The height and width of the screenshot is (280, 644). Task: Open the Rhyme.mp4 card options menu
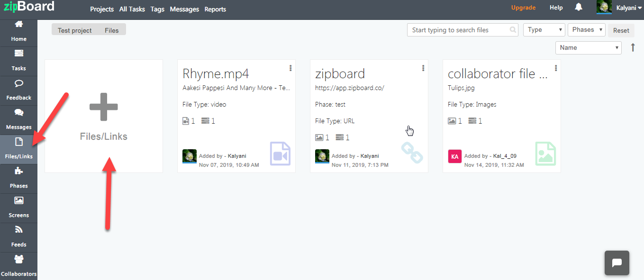(x=290, y=68)
